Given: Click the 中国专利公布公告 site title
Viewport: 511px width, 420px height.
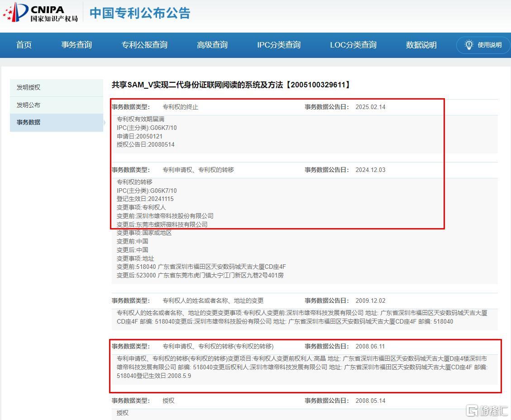Looking at the screenshot, I should [x=140, y=13].
